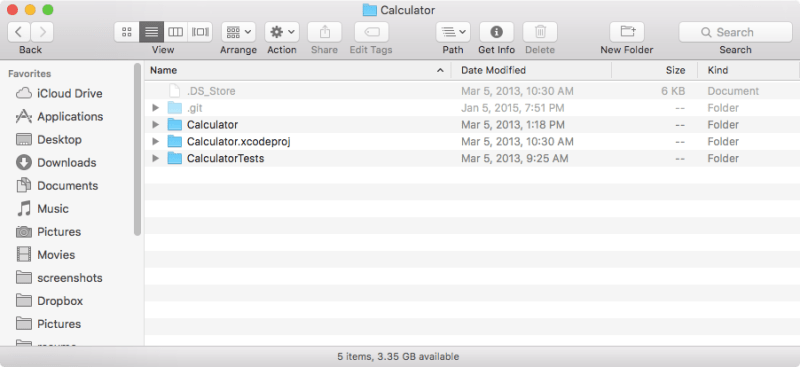Open the Path dropdown
This screenshot has height=367, width=800.
pyautogui.click(x=453, y=32)
